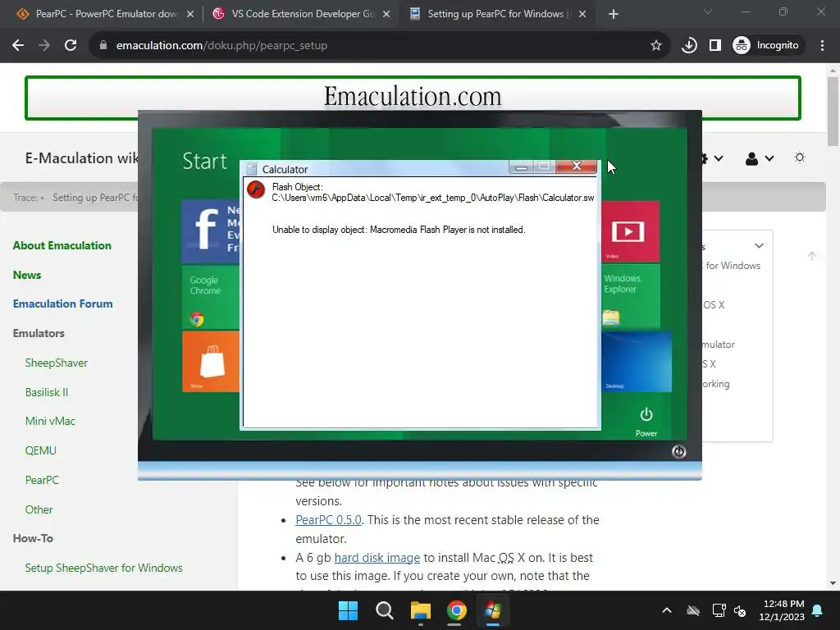This screenshot has height=630, width=840.
Task: Click the Emaculation.com banner
Action: tap(413, 98)
